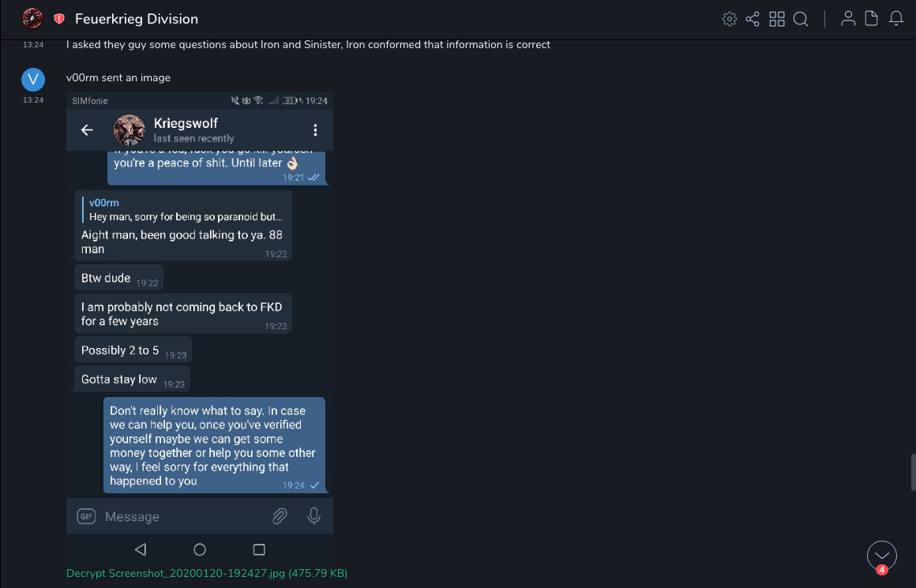Image resolution: width=916 pixels, height=588 pixels.
Task: Click the three-dot menu beside Kriegswolf
Action: pyautogui.click(x=315, y=130)
